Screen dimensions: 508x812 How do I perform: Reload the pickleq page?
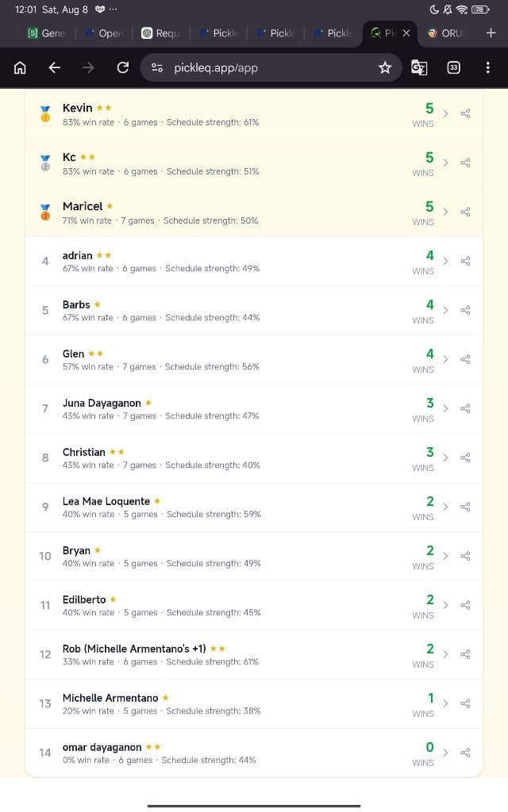[123, 67]
